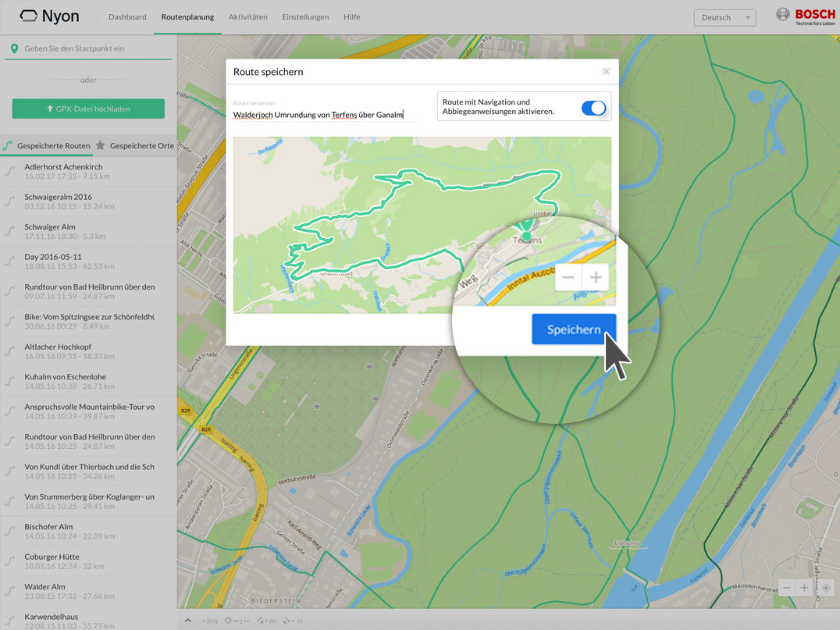
Task: Click the Nyon logo icon
Action: [29, 16]
